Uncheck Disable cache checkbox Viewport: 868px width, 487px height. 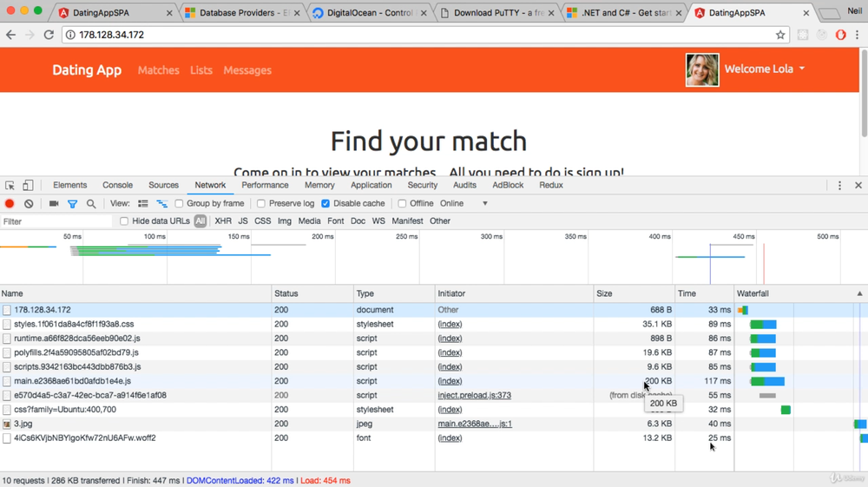[325, 204]
